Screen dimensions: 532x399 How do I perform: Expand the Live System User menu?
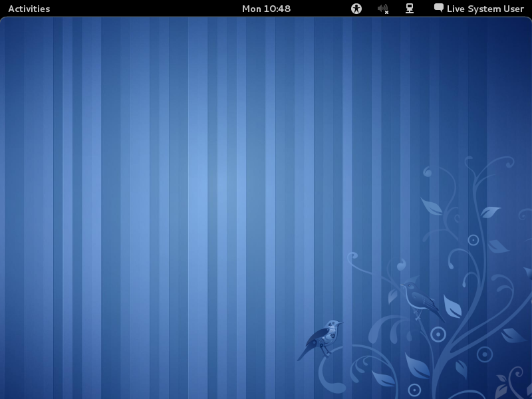[x=485, y=9]
